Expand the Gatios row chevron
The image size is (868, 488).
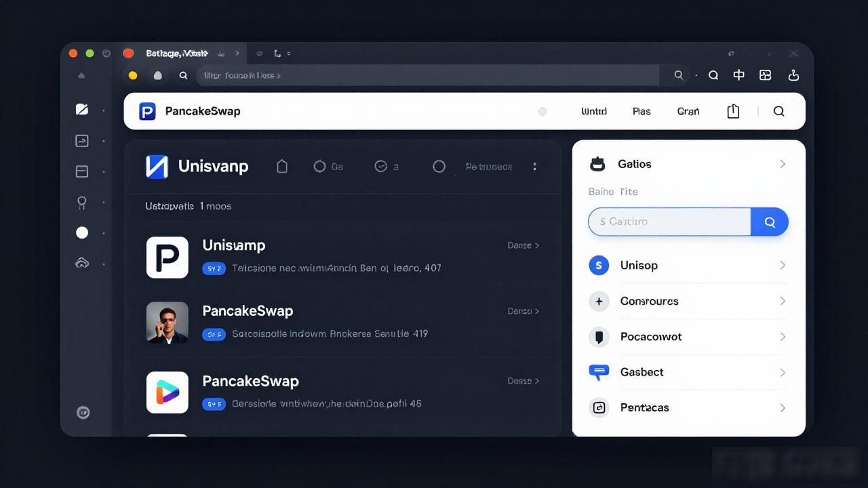pyautogui.click(x=783, y=164)
